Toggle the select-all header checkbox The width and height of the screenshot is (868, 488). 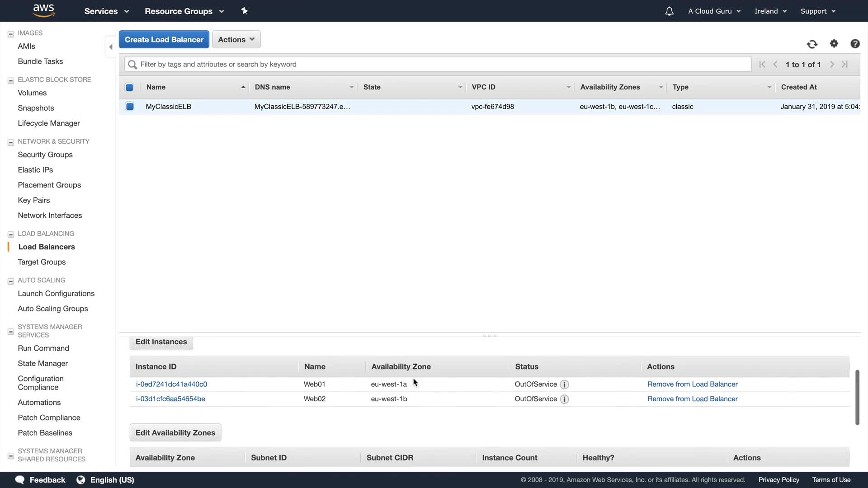point(129,87)
